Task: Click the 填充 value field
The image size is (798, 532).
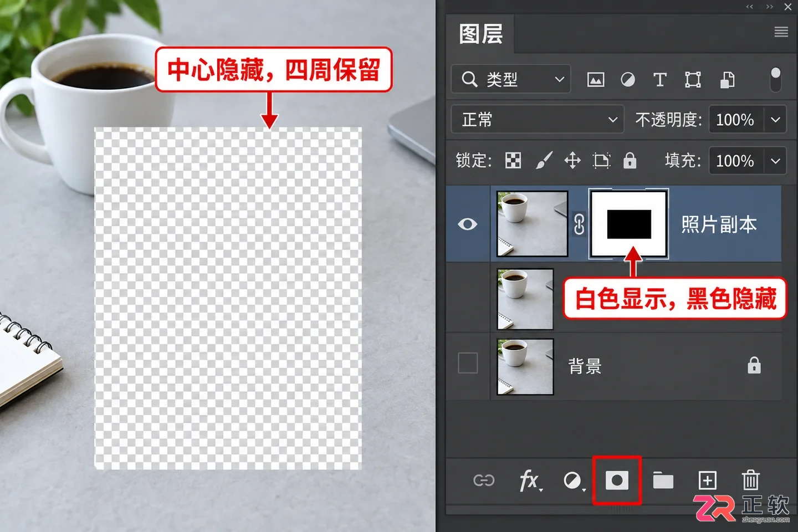Action: (x=736, y=161)
